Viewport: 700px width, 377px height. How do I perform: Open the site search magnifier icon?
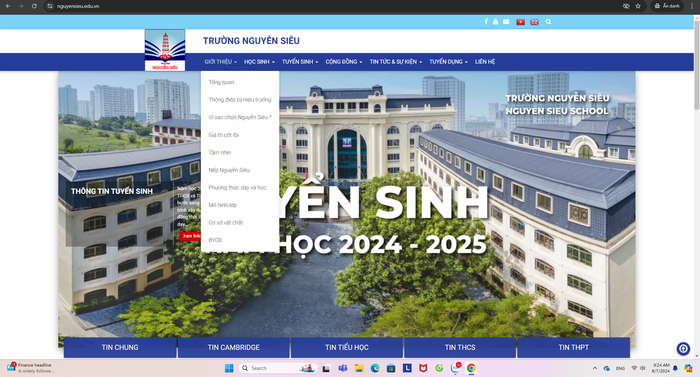click(x=548, y=21)
